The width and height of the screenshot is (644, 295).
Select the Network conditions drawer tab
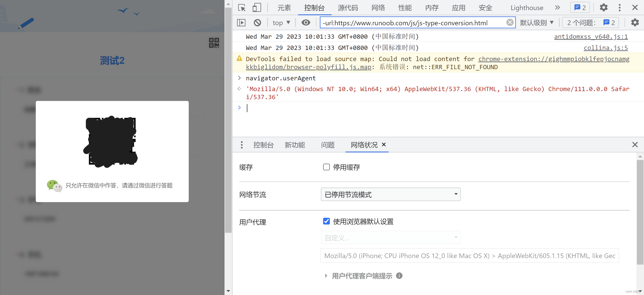click(x=364, y=145)
